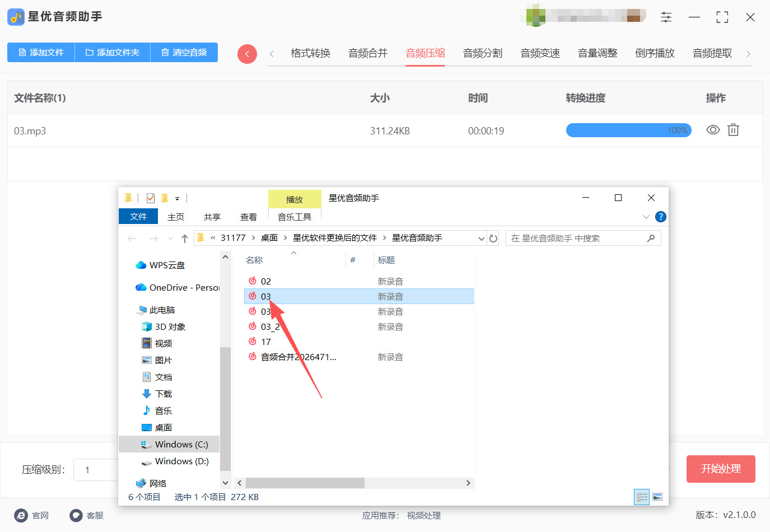Open the 音频提取 tab
This screenshot has height=532, width=770.
click(x=712, y=53)
